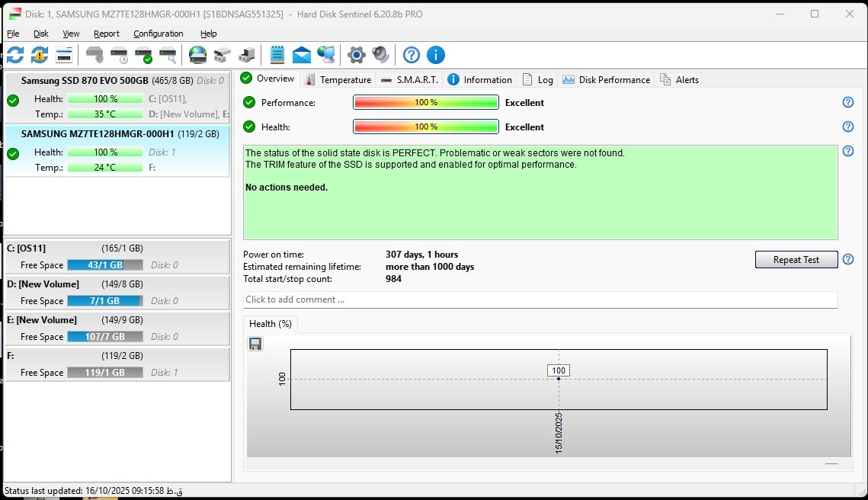Open the Configuration menu
Screen dimensions: 868x500
159,34
